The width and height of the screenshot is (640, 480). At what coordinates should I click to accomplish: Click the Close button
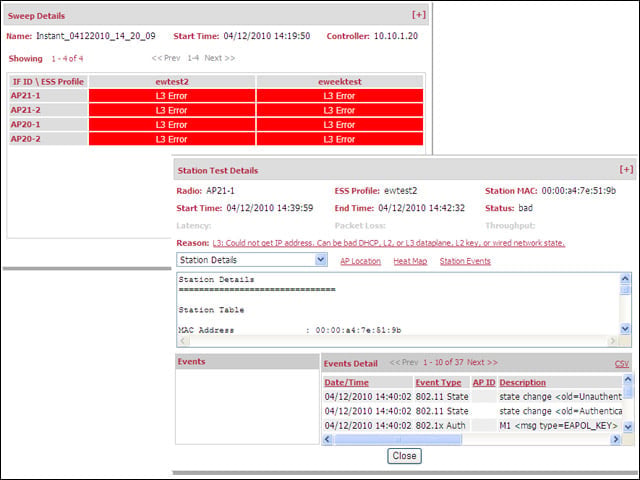tap(404, 456)
